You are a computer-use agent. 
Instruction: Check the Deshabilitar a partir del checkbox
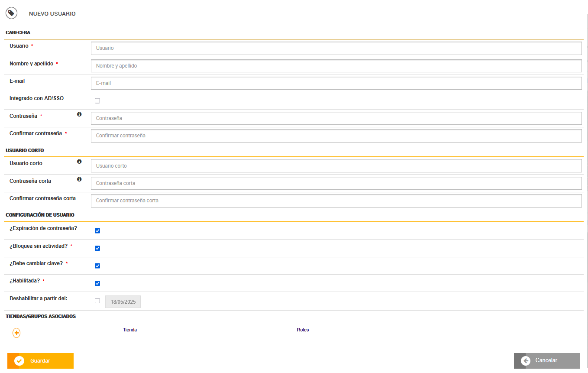(x=97, y=301)
